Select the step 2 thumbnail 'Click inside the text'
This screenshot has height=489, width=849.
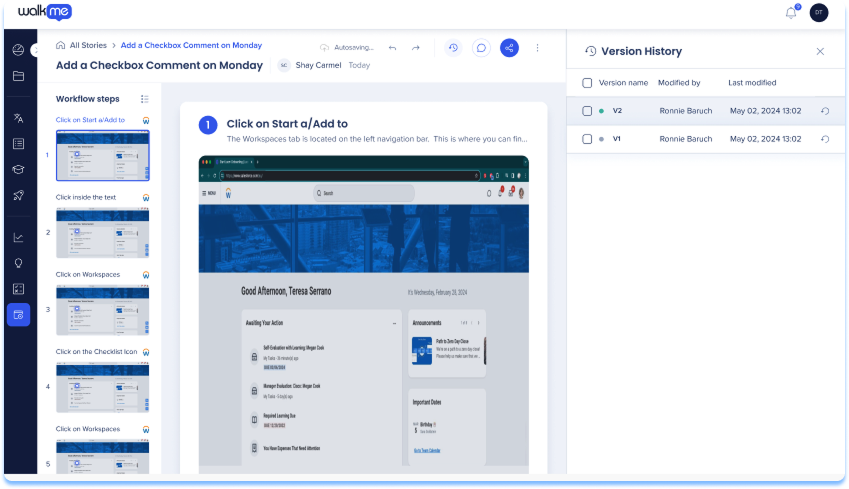(x=103, y=232)
